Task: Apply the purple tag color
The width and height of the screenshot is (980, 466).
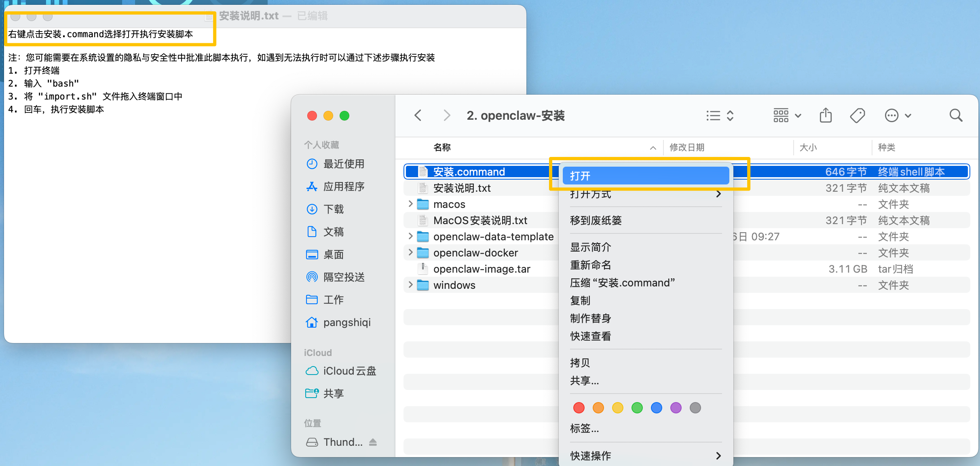Action: pyautogui.click(x=676, y=408)
